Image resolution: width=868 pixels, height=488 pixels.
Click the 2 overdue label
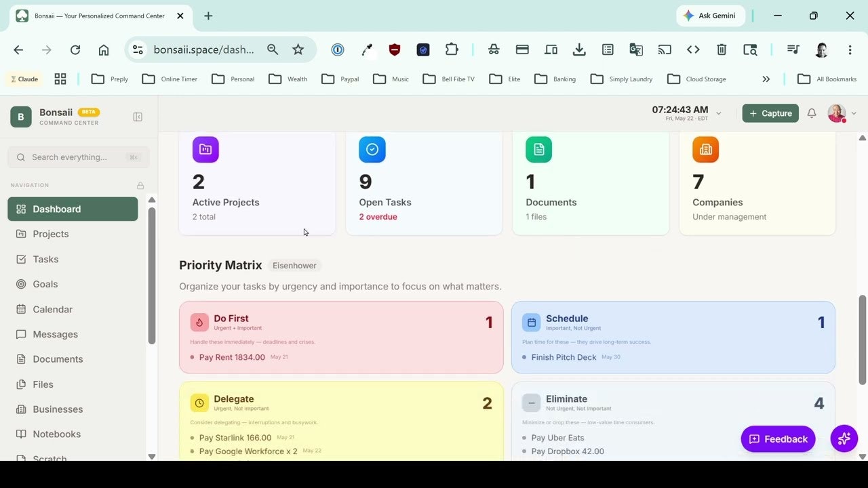[x=378, y=217]
